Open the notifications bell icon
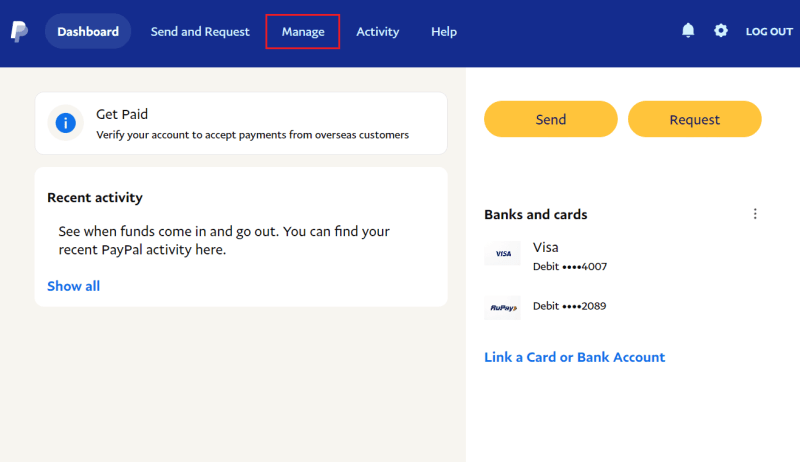The image size is (800, 462). click(x=688, y=31)
